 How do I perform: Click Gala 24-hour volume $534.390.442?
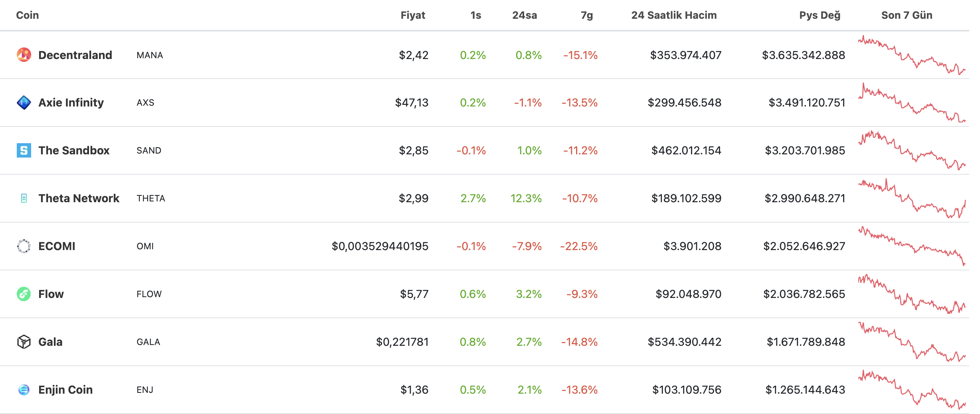click(x=685, y=342)
